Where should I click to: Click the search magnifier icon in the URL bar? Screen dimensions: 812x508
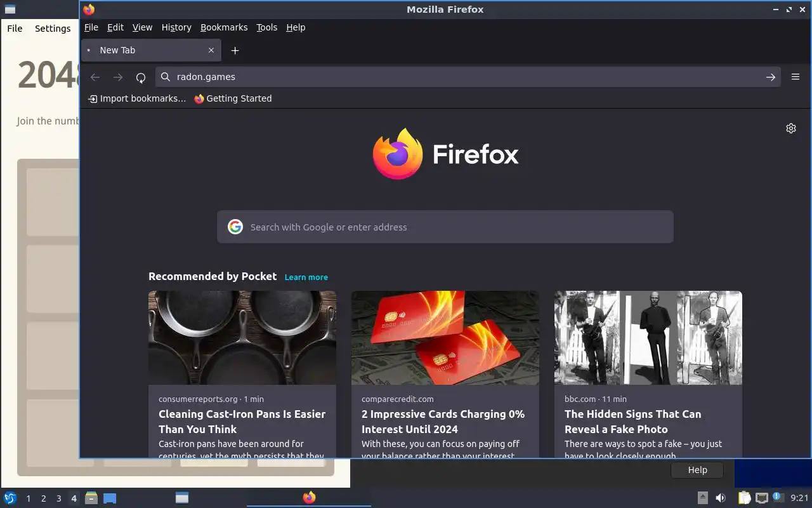coord(166,77)
